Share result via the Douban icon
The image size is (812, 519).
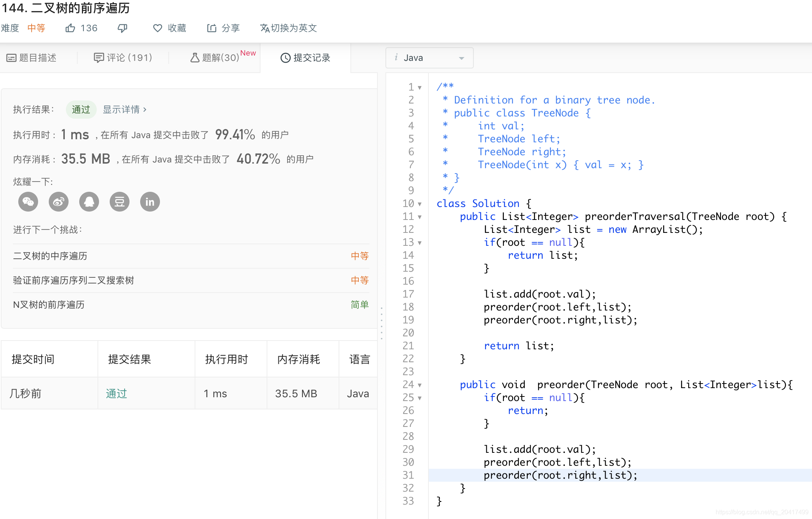click(119, 202)
